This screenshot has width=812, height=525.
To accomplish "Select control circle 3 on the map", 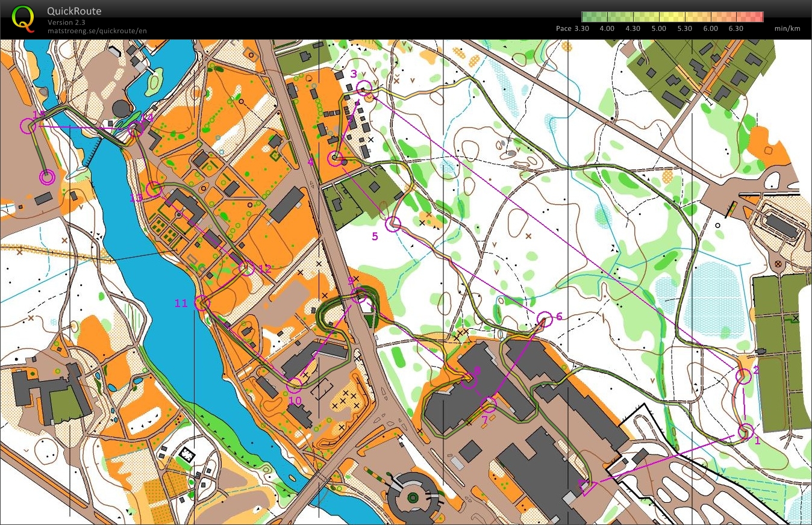I will pos(363,89).
